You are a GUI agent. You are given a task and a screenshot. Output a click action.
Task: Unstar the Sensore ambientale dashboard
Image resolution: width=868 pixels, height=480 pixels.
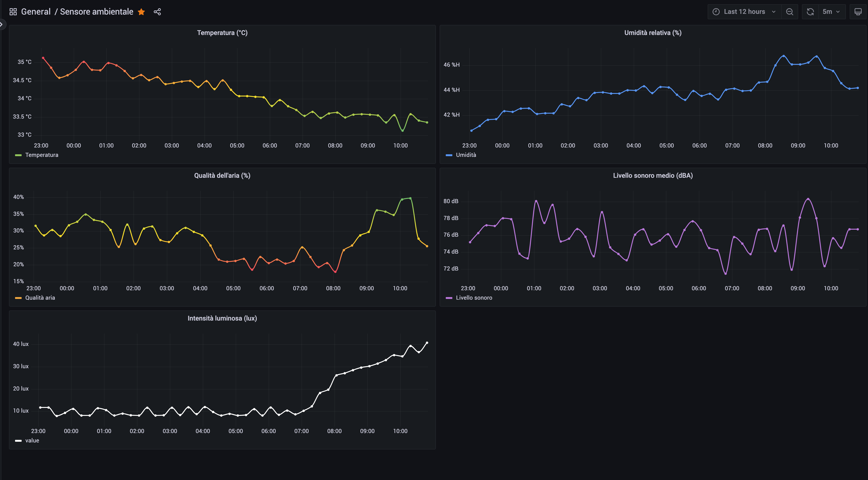[141, 12]
